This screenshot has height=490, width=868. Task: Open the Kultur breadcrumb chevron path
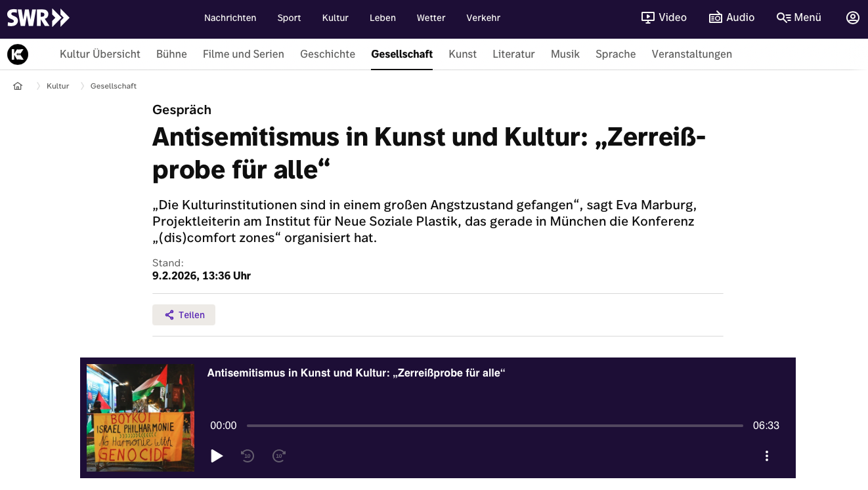point(58,85)
